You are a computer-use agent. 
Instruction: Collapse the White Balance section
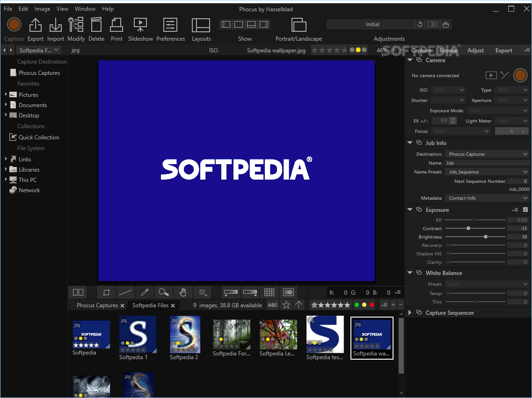coord(410,273)
